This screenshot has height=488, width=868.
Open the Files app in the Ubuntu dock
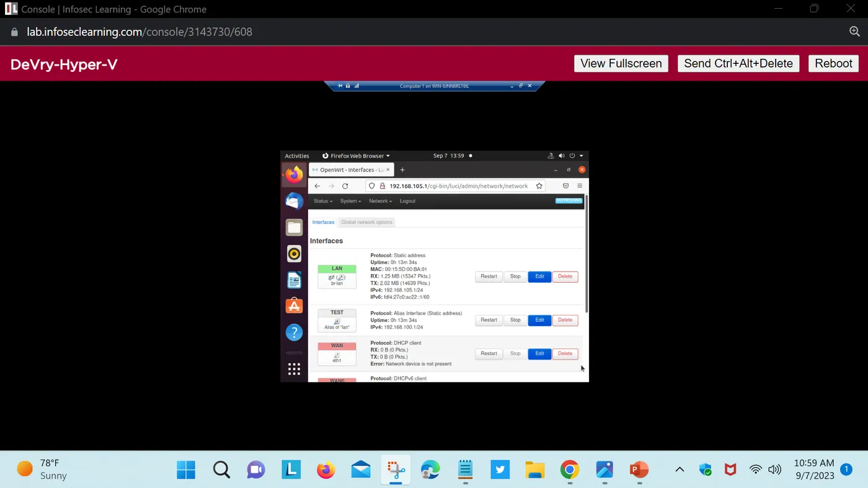[294, 227]
